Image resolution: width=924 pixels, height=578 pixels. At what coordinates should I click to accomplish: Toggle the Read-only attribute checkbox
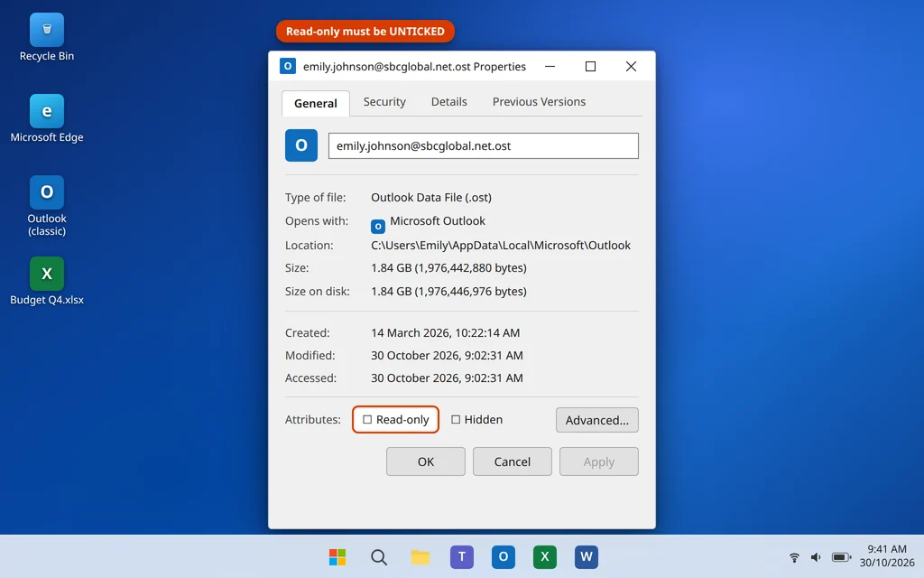pos(367,419)
